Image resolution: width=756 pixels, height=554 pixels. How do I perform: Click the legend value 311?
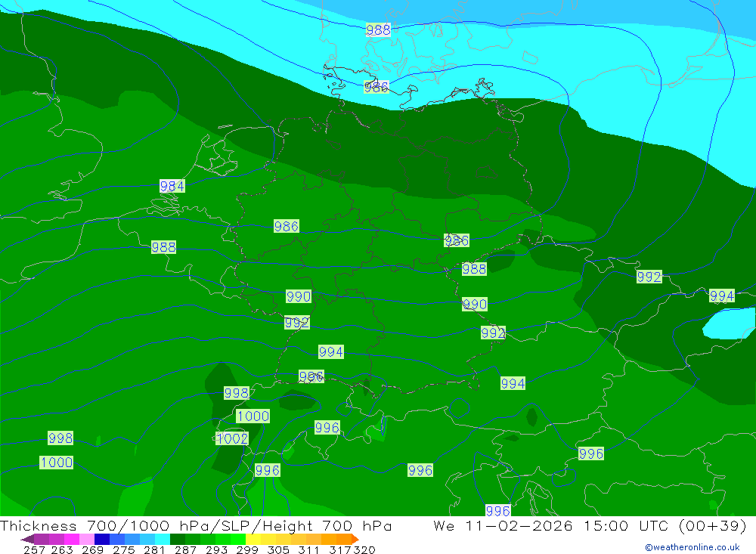308,549
